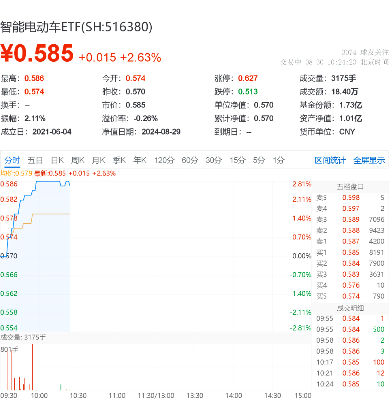Select the 卖4 order row 0.597
The height and width of the screenshot is (414, 389).
[350, 209]
